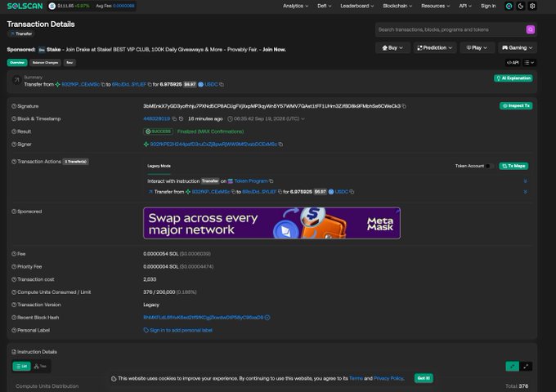This screenshot has height=392, width=556.
Task: Click the AI Explanation button
Action: pos(513,78)
